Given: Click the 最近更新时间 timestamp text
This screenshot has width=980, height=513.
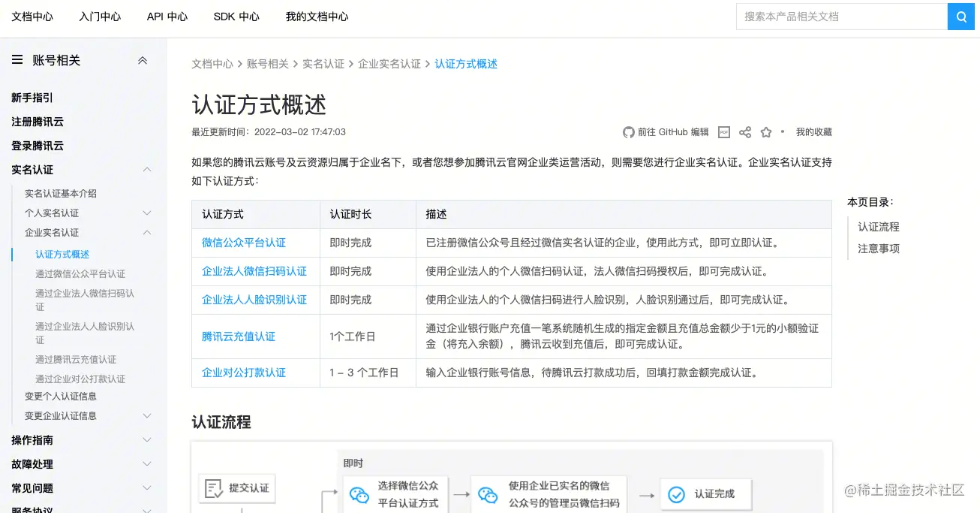Looking at the screenshot, I should [269, 132].
